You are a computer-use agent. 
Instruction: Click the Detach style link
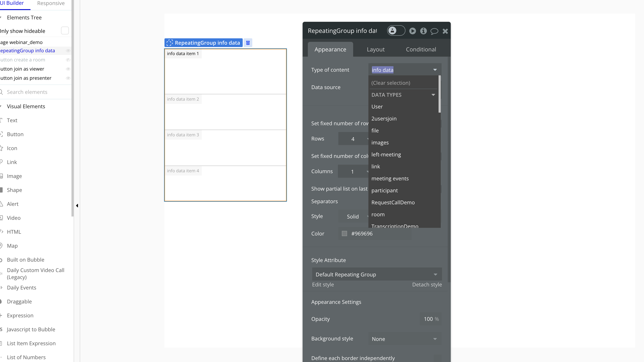[427, 285]
